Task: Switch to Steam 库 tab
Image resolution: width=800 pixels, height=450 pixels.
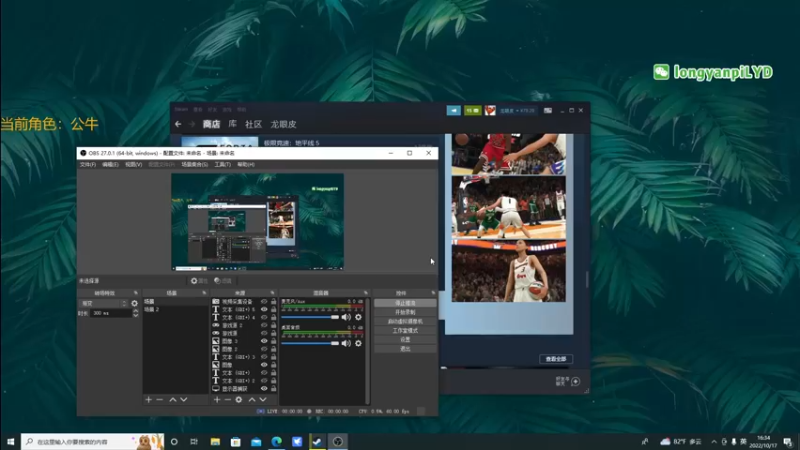Action: (233, 124)
